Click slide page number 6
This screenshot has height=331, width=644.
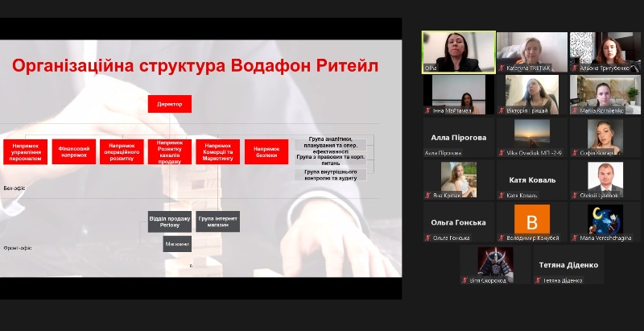(x=191, y=266)
